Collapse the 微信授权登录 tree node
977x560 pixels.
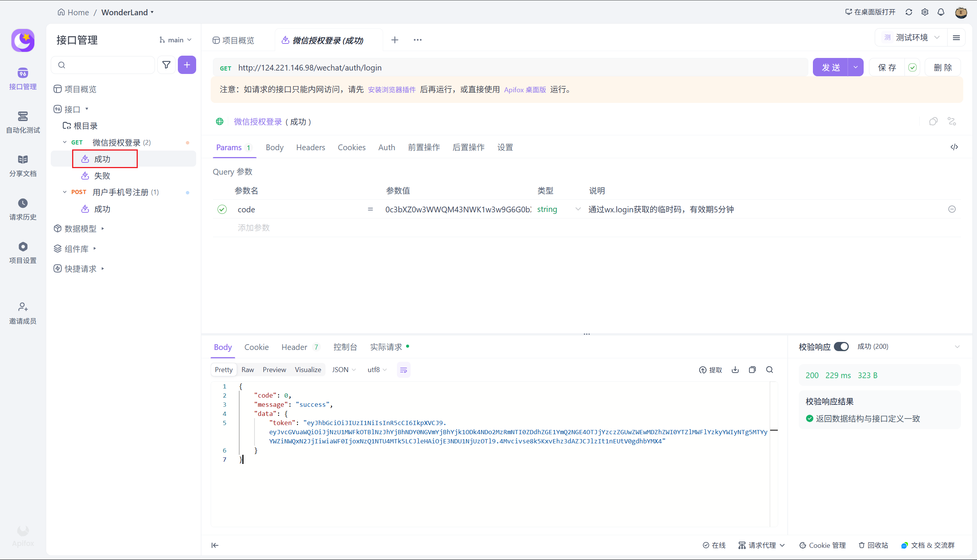(64, 142)
